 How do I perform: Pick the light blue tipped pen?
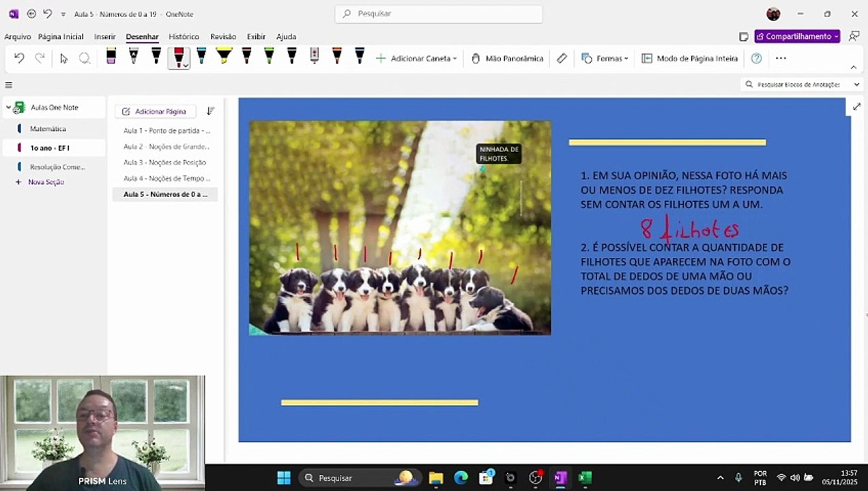tap(201, 57)
